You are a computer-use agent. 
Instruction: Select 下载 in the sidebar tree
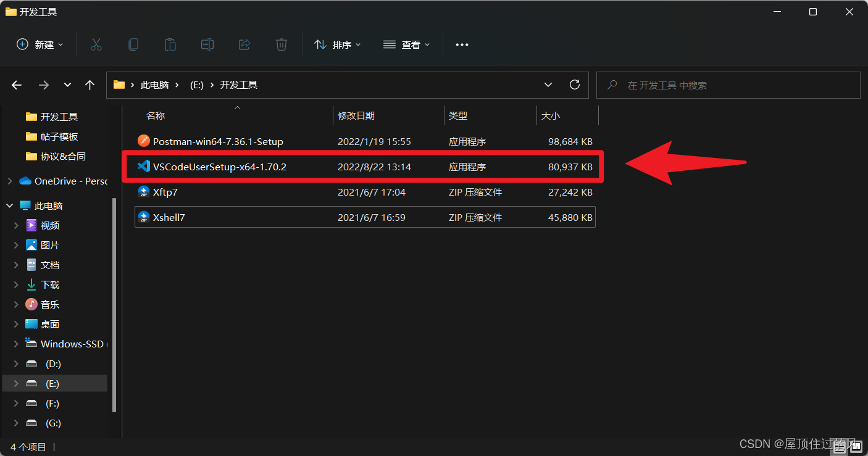click(50, 284)
